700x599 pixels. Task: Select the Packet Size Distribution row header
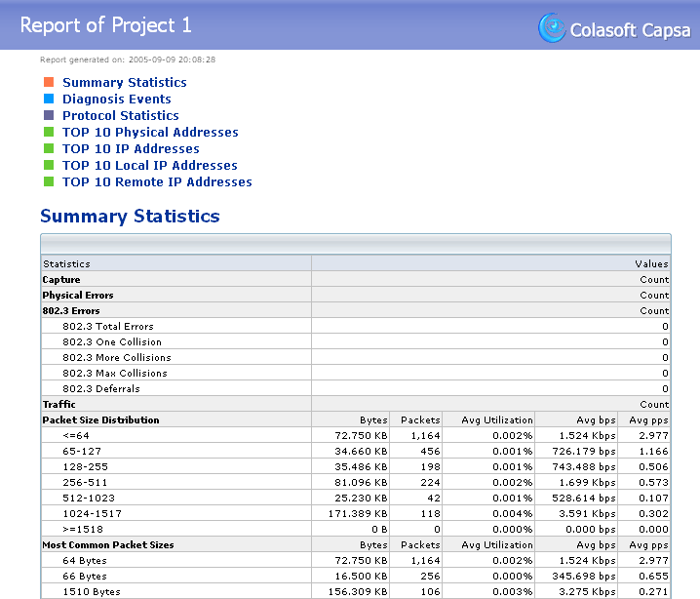[x=100, y=419]
